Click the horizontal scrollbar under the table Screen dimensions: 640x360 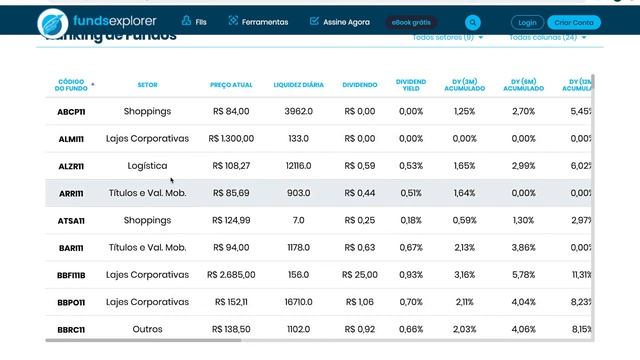coord(143,340)
